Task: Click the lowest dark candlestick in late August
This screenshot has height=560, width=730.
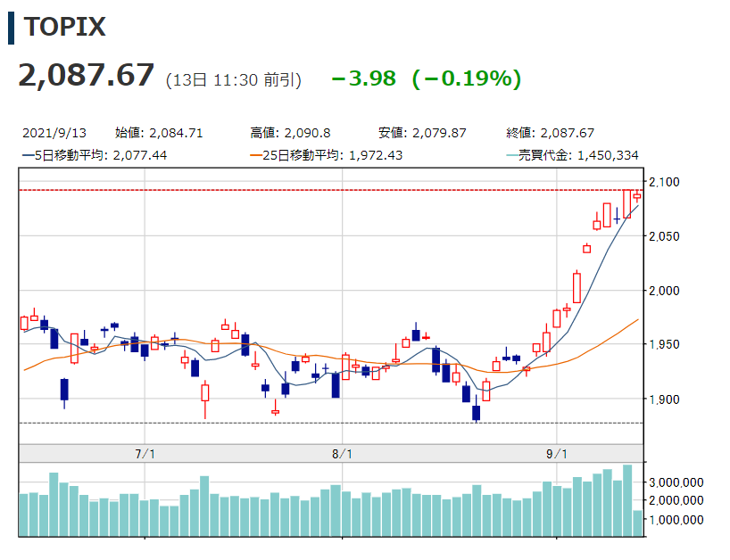Action: [x=476, y=410]
